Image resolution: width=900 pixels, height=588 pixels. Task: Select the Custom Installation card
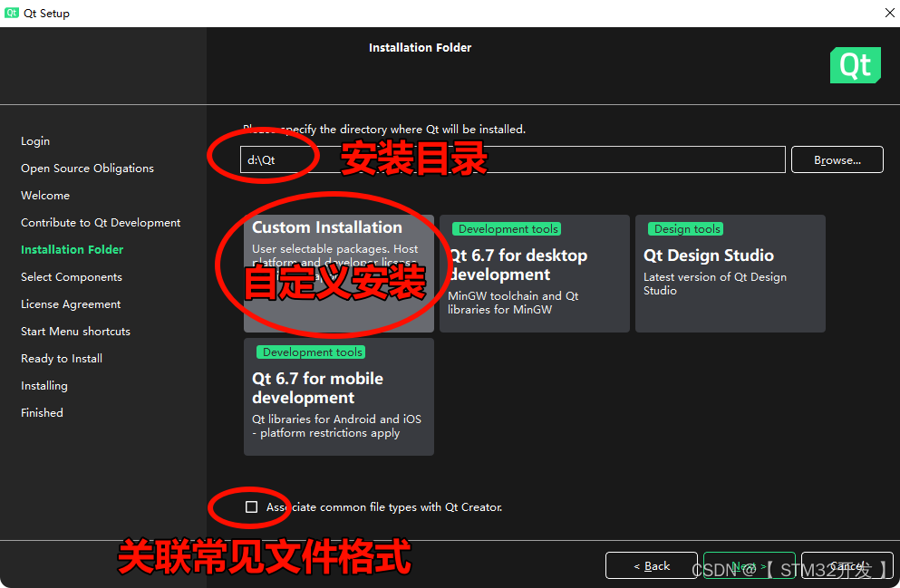tap(339, 274)
